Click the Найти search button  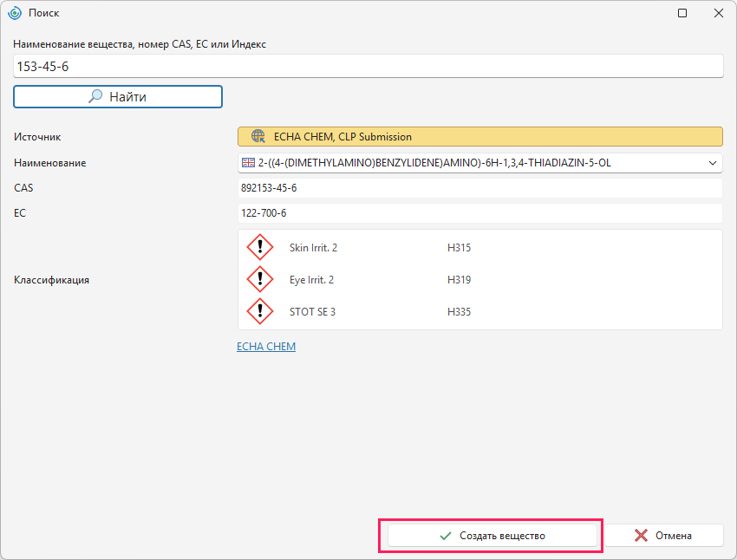[x=118, y=97]
